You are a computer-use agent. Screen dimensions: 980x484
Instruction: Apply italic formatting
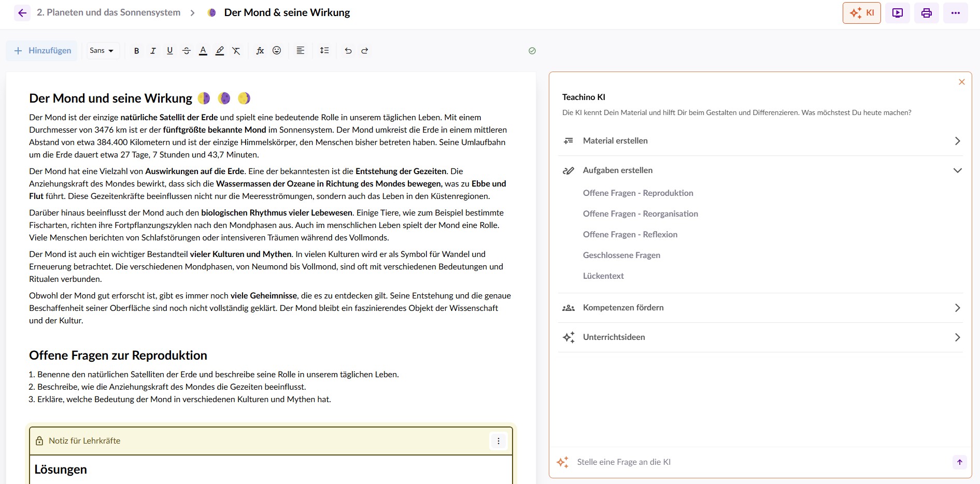point(153,50)
